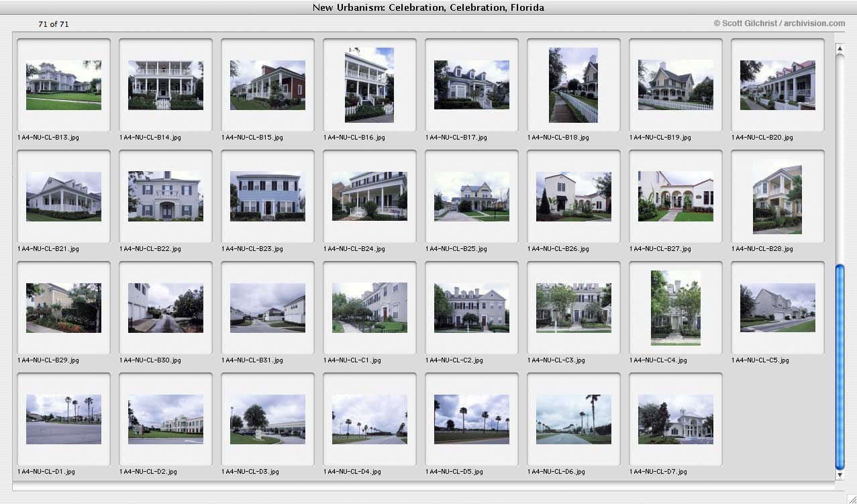The image size is (857, 504).
Task: Click the 1A4-NU-CL-D4.jpg road photo
Action: coord(370,419)
